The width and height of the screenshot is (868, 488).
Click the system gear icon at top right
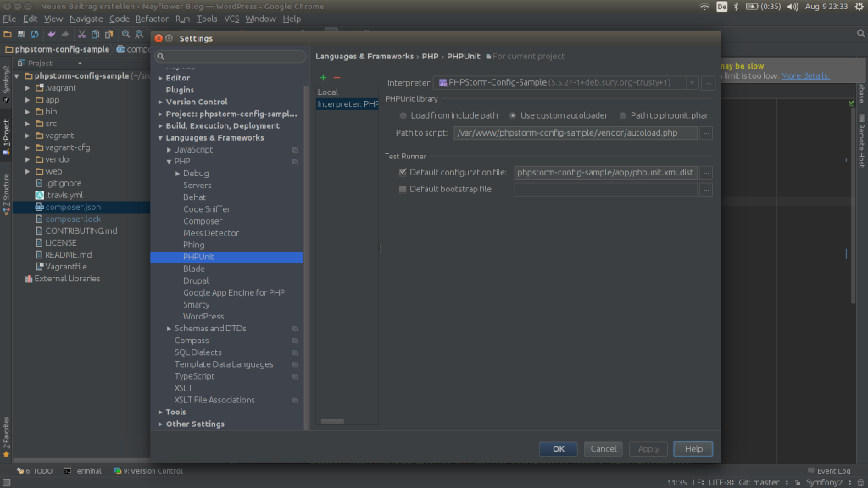860,7
